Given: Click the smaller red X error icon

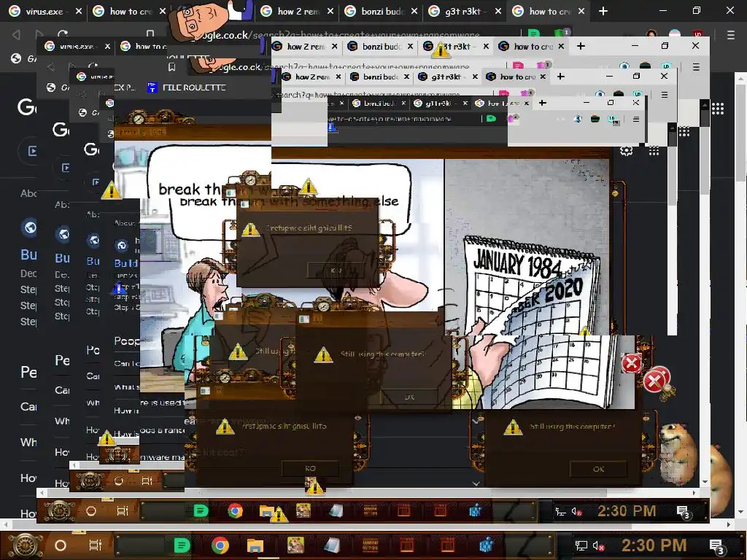Looking at the screenshot, I should [631, 363].
